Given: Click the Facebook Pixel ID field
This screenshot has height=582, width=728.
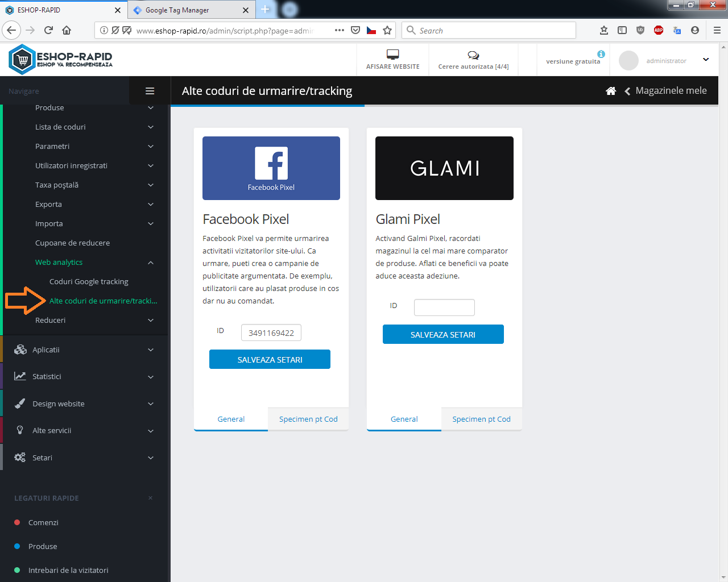Looking at the screenshot, I should click(x=271, y=332).
